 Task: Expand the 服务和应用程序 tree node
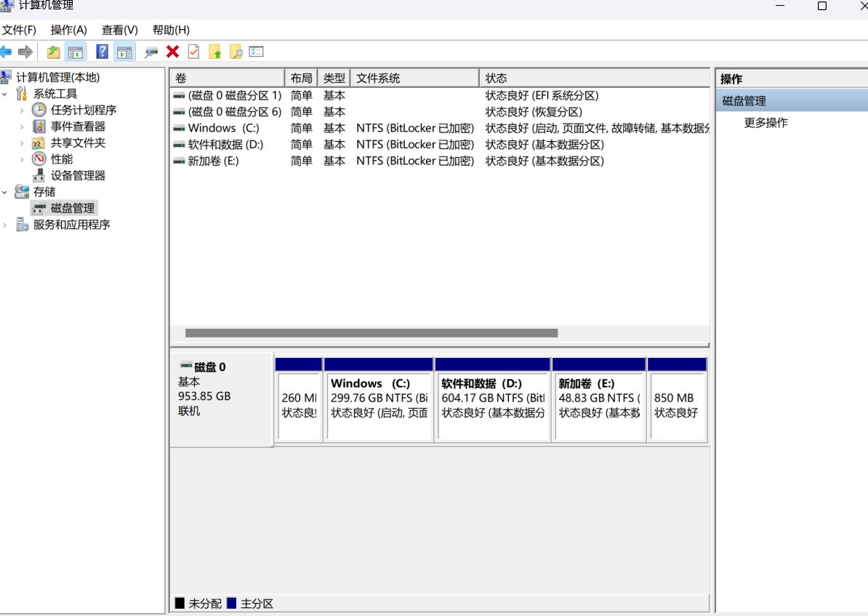point(4,225)
